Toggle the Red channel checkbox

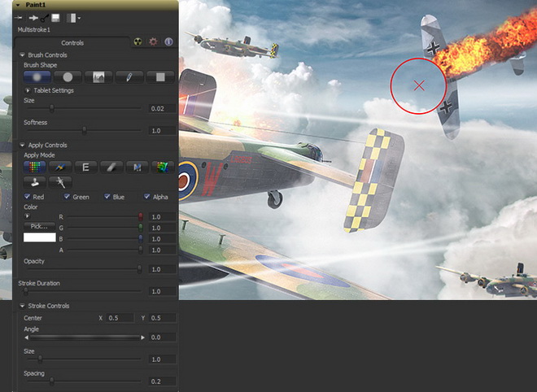(x=27, y=197)
